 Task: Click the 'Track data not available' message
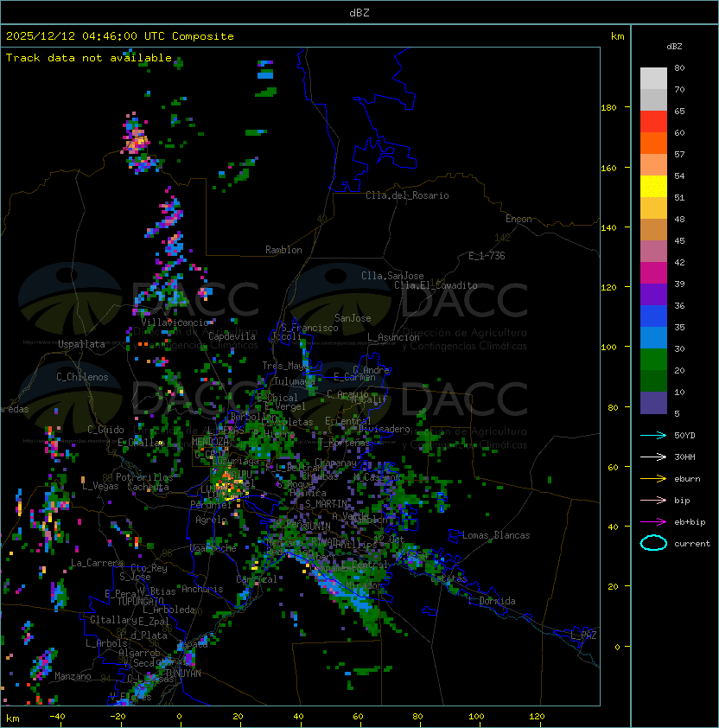click(x=89, y=58)
